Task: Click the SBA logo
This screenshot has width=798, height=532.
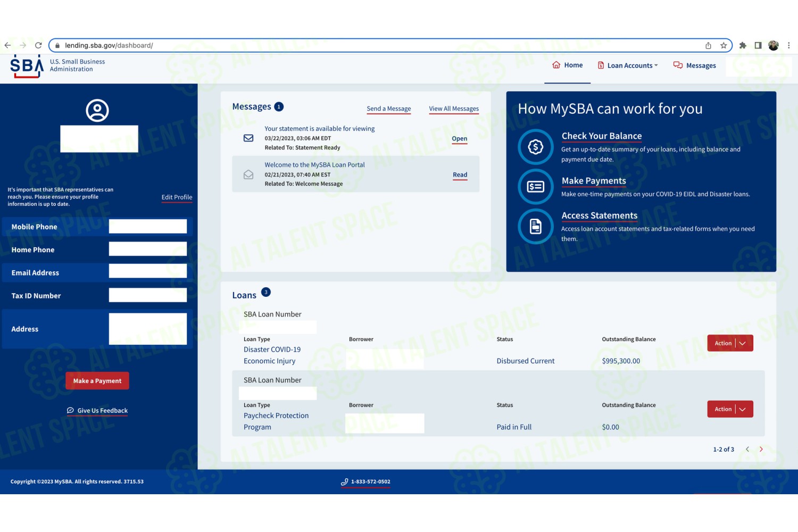Action: 27,66
